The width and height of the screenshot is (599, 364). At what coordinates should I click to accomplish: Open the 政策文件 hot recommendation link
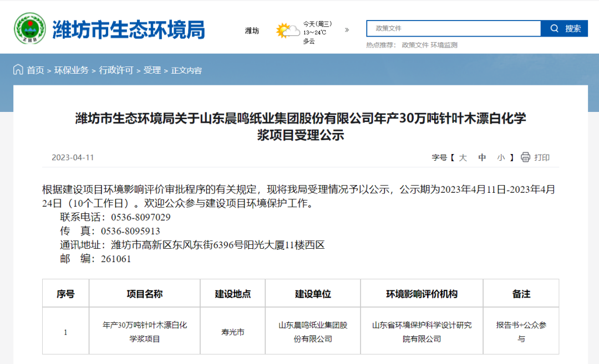pyautogui.click(x=415, y=45)
